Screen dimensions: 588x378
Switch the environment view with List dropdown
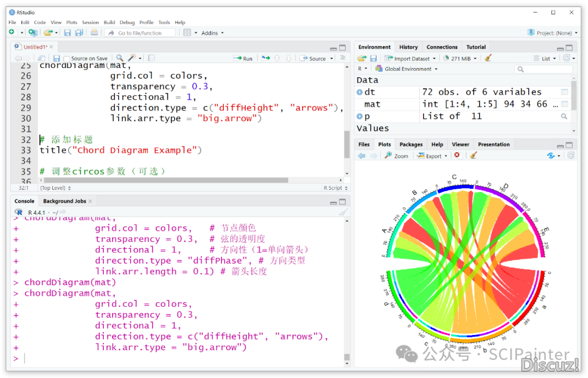click(544, 58)
